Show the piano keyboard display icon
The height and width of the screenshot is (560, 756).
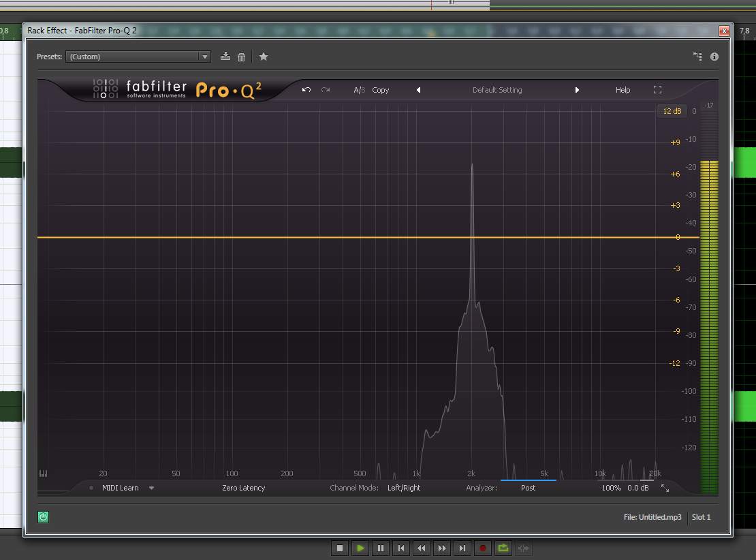click(x=43, y=473)
